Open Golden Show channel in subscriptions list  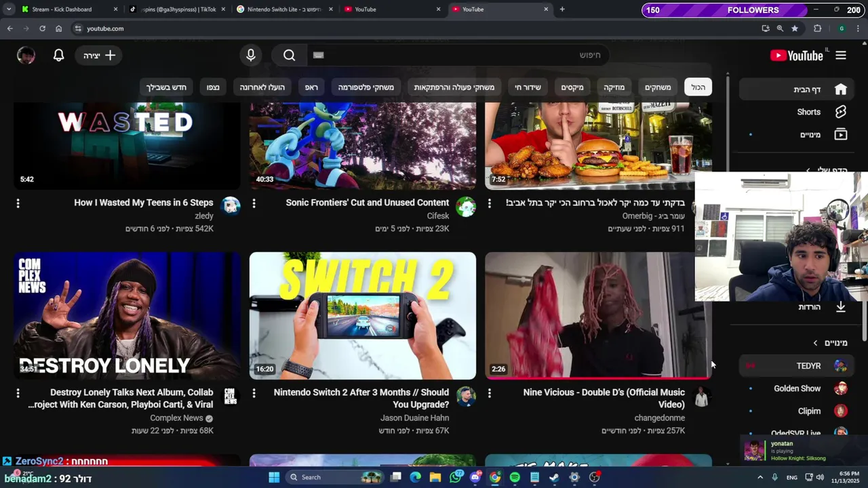796,388
